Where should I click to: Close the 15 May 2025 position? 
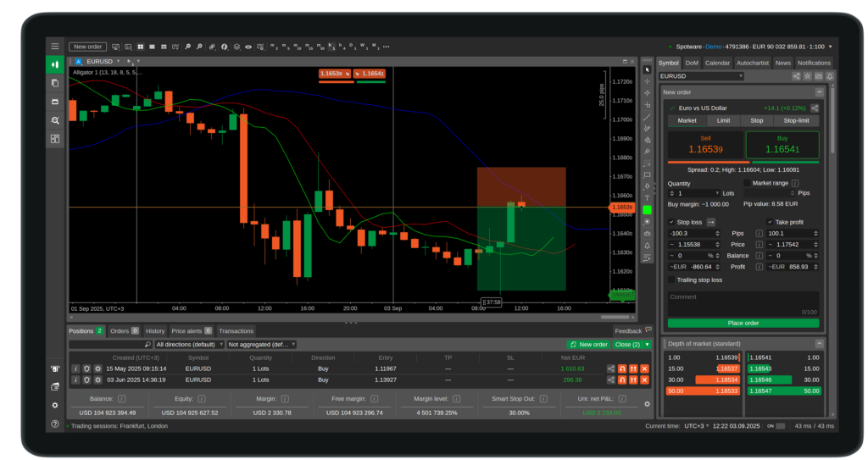pyautogui.click(x=644, y=369)
